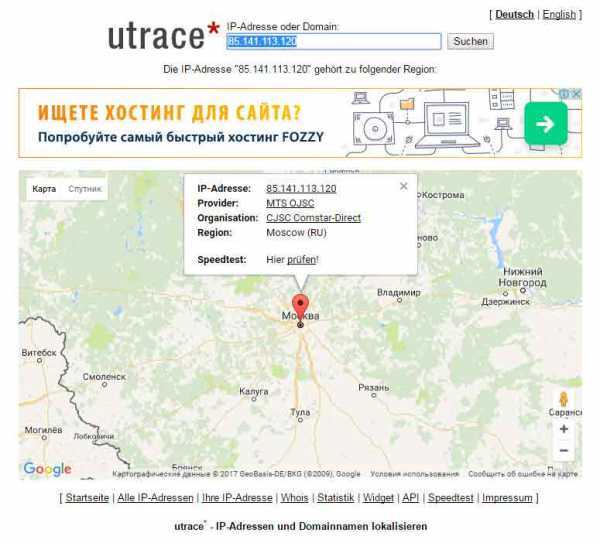Click the Могилёв city label
Screen dimensions: 600x543
tap(43, 430)
